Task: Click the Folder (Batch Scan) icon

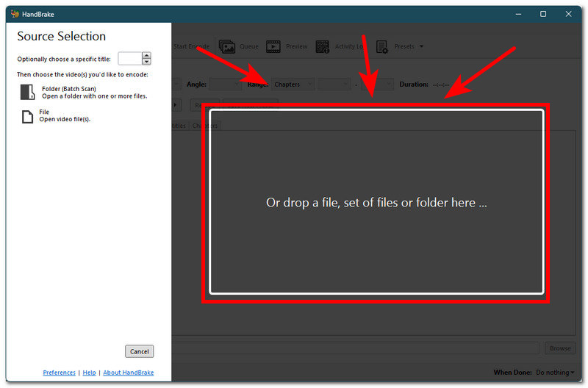Action: pyautogui.click(x=28, y=92)
